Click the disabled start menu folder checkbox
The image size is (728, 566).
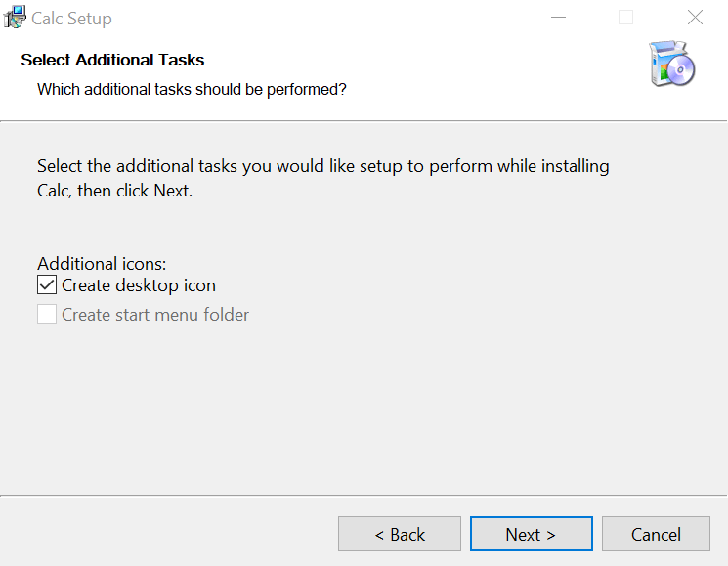pos(47,315)
